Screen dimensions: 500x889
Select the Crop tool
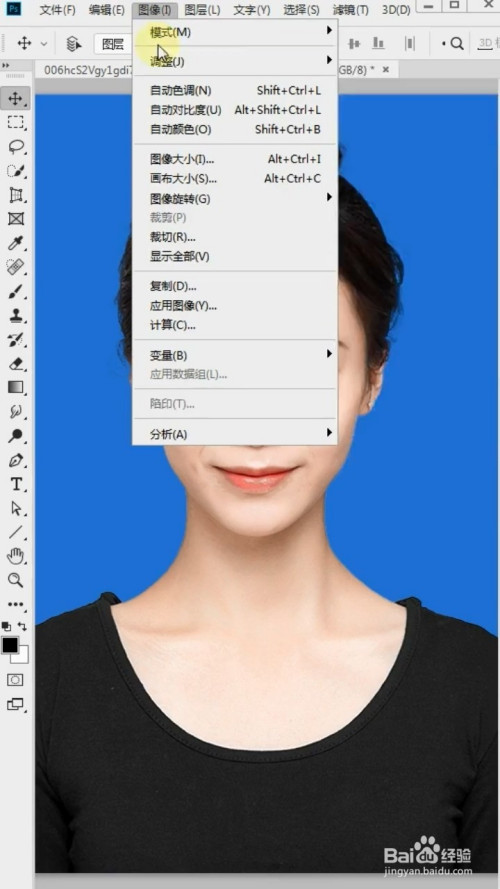point(15,195)
